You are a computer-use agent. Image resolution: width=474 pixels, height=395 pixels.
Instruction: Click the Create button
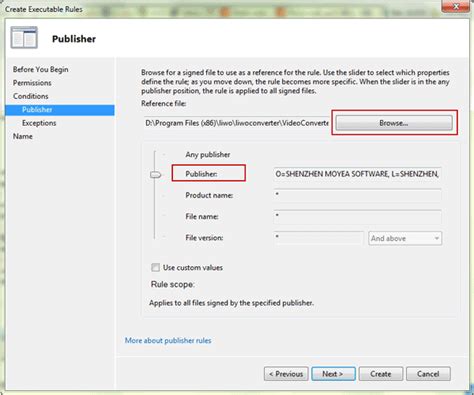(381, 374)
